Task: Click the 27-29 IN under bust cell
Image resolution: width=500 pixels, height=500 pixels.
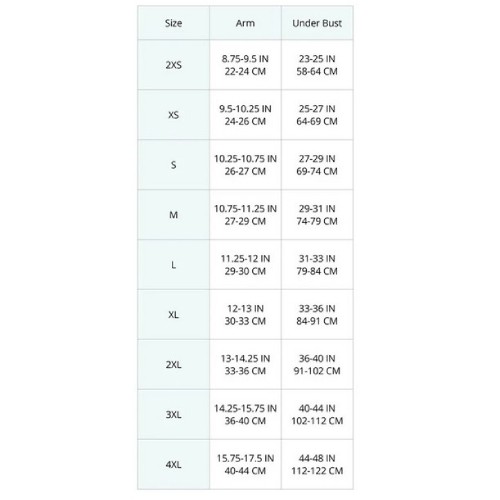Action: [x=317, y=165]
